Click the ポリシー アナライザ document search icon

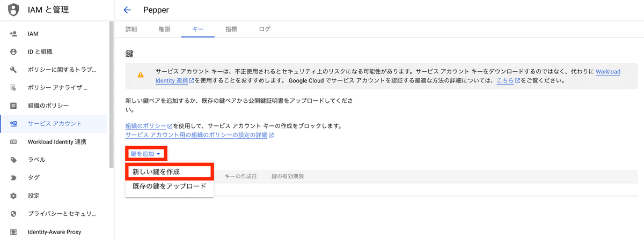tap(14, 88)
